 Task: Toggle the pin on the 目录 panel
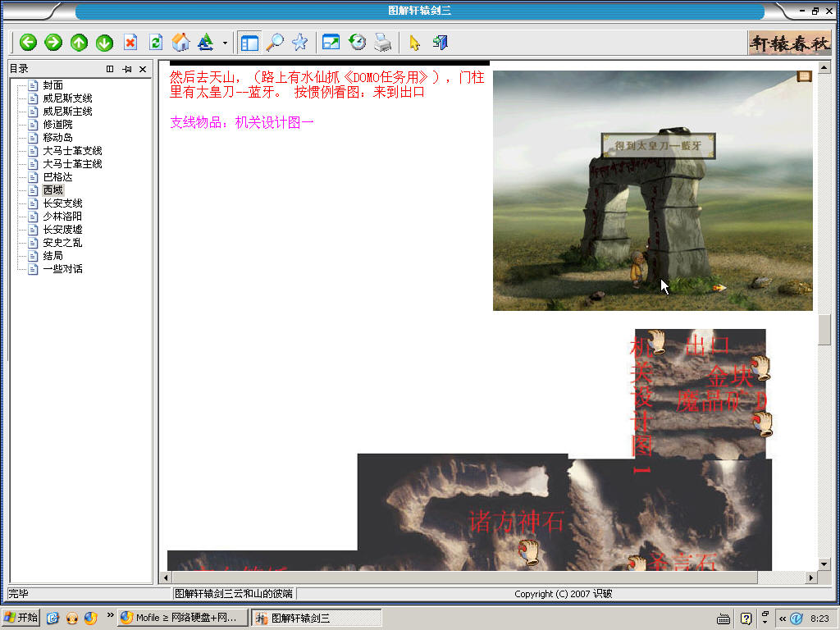point(126,70)
